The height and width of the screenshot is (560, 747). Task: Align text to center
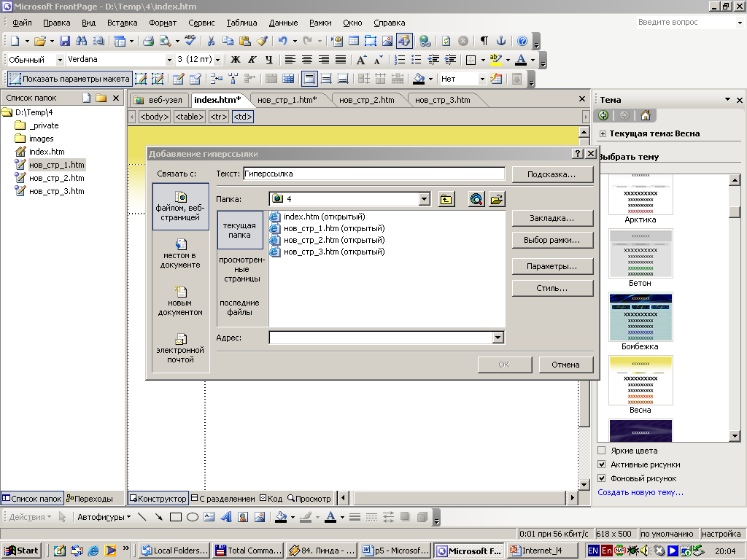(x=307, y=60)
